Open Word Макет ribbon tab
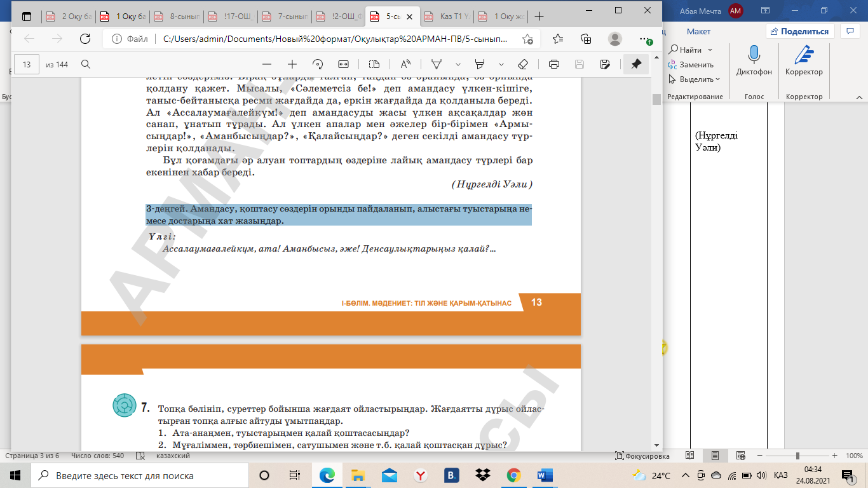The image size is (868, 488). (x=698, y=31)
